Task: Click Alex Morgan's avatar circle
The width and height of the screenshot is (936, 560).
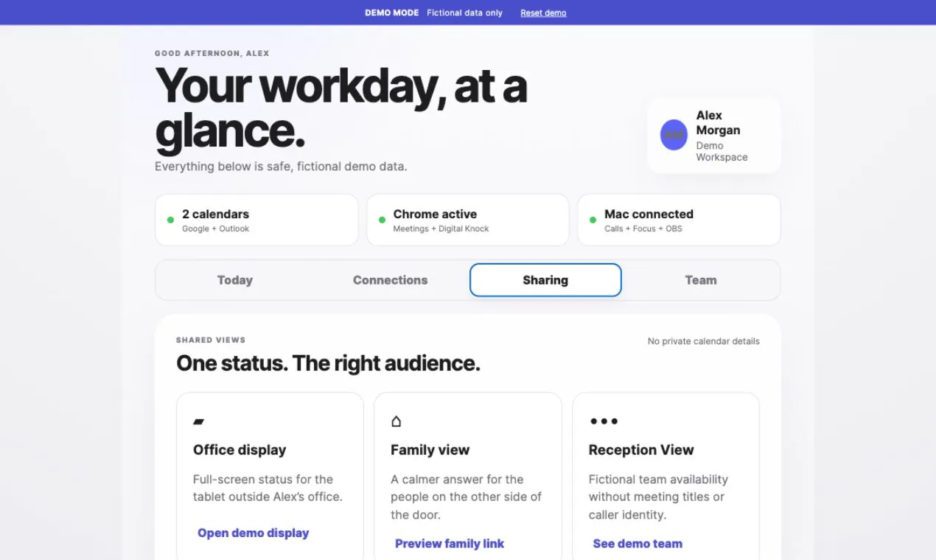Action: pos(674,135)
